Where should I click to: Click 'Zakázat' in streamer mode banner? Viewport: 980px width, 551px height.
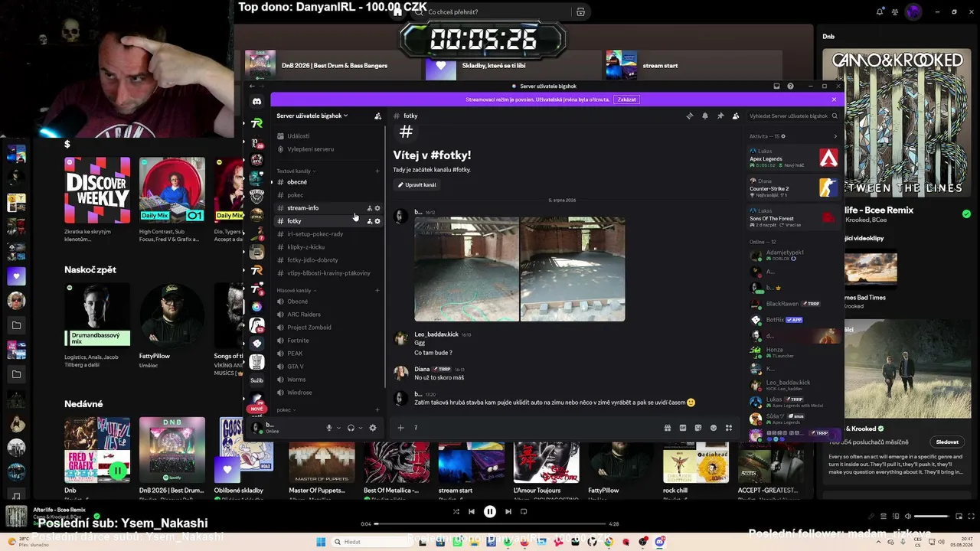pyautogui.click(x=627, y=99)
